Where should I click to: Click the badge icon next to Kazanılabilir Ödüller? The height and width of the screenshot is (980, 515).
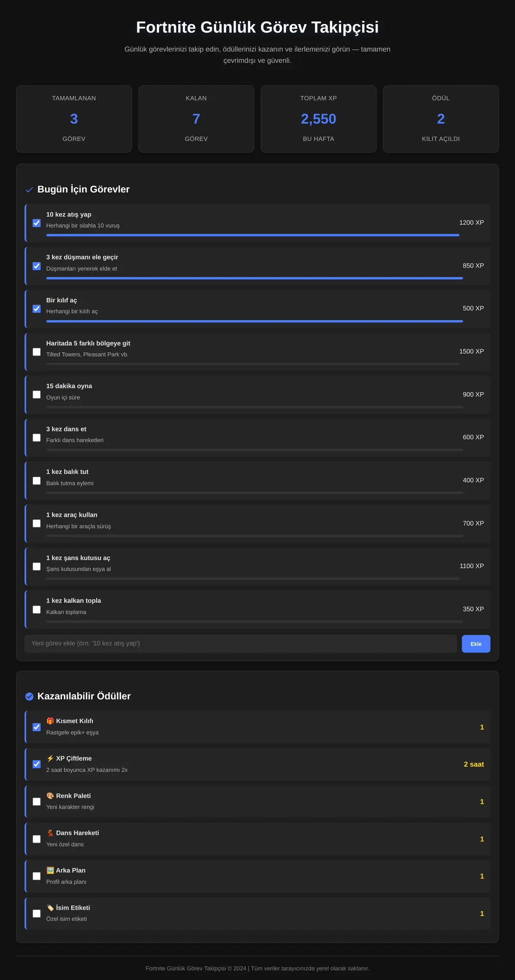tap(29, 696)
